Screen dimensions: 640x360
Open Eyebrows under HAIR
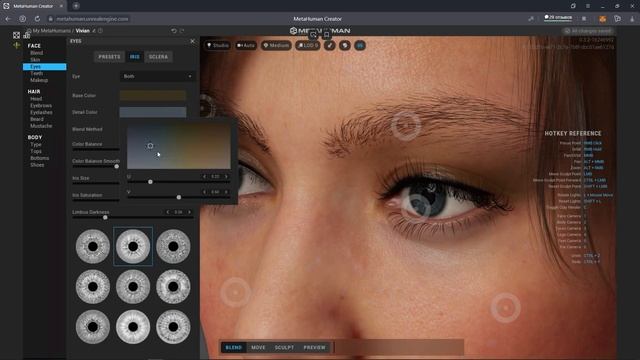(x=41, y=105)
